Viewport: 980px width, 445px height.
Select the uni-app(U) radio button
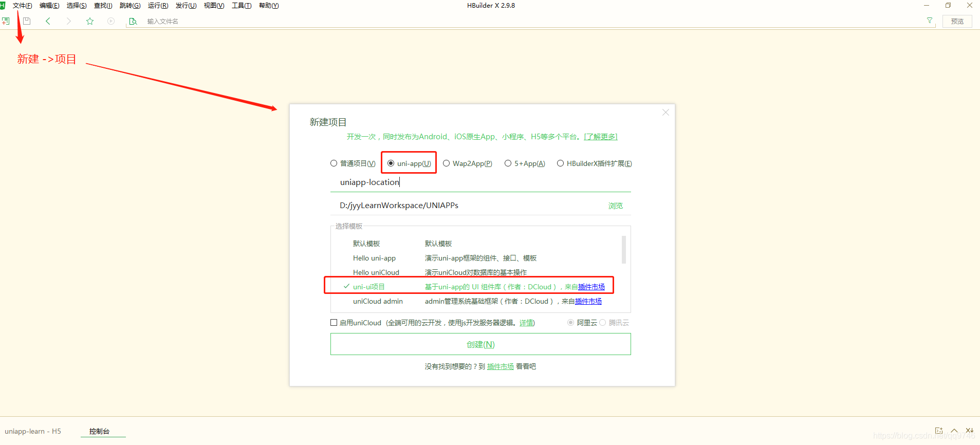tap(391, 163)
